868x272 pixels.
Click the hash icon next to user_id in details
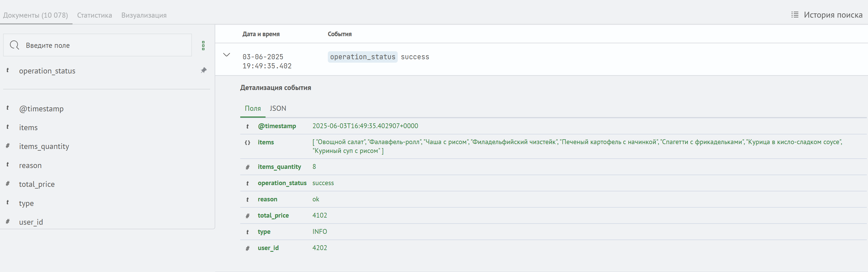pos(247,248)
